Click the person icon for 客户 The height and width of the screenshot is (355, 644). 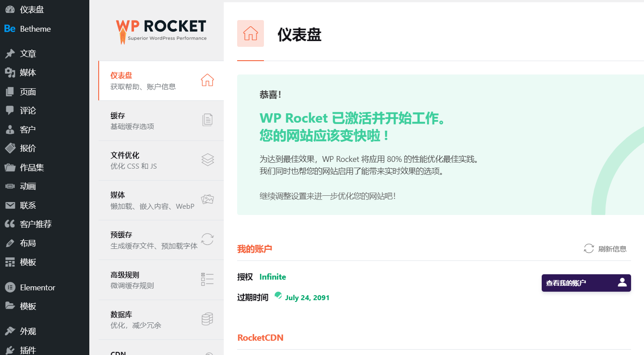10,130
